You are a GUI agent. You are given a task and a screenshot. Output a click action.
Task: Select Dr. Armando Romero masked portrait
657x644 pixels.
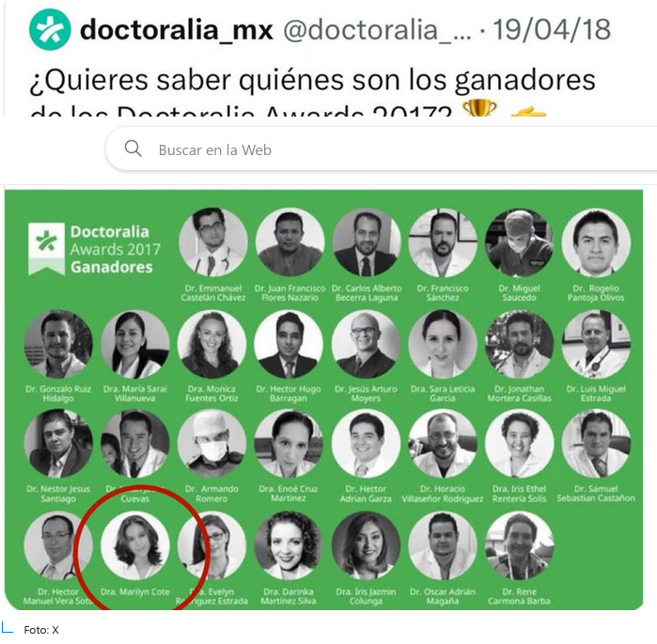click(x=212, y=444)
